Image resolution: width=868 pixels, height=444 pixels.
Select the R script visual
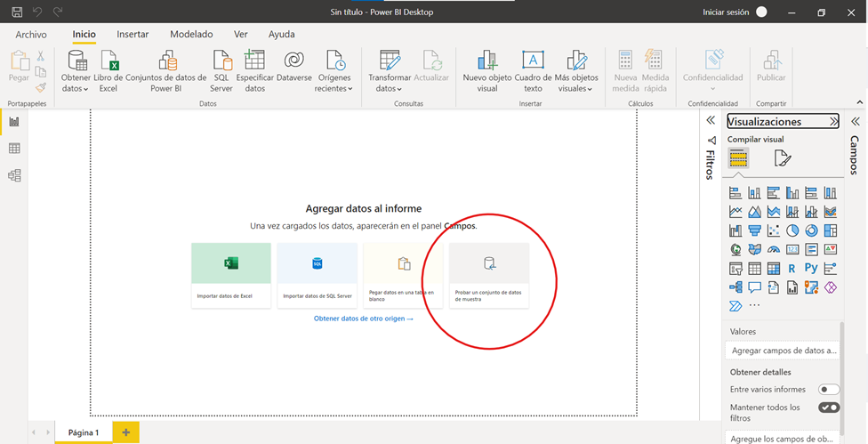tap(792, 269)
